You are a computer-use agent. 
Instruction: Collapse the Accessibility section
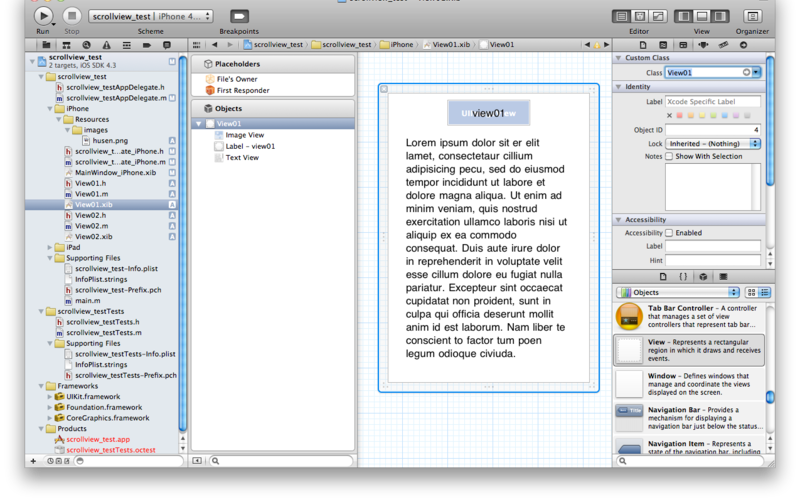click(x=618, y=220)
